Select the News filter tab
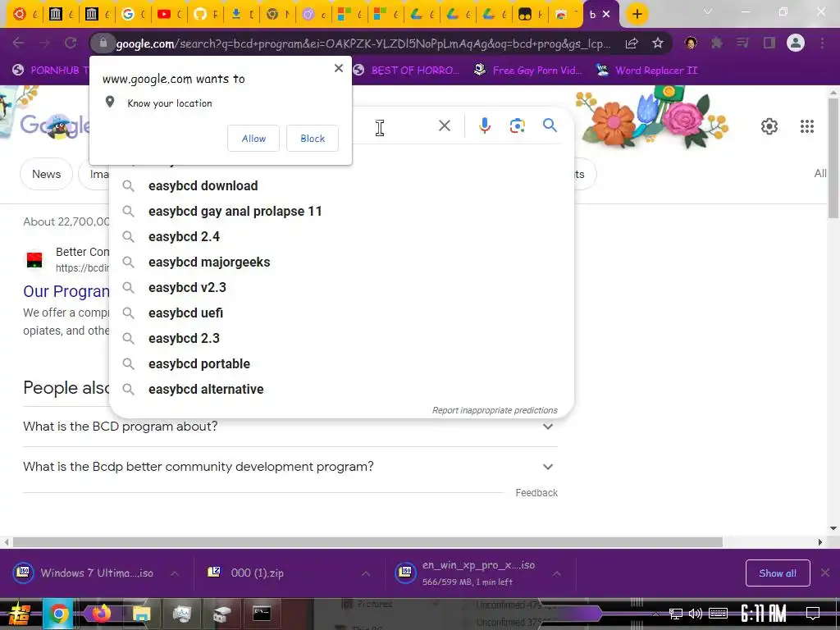This screenshot has width=840, height=630. click(47, 174)
